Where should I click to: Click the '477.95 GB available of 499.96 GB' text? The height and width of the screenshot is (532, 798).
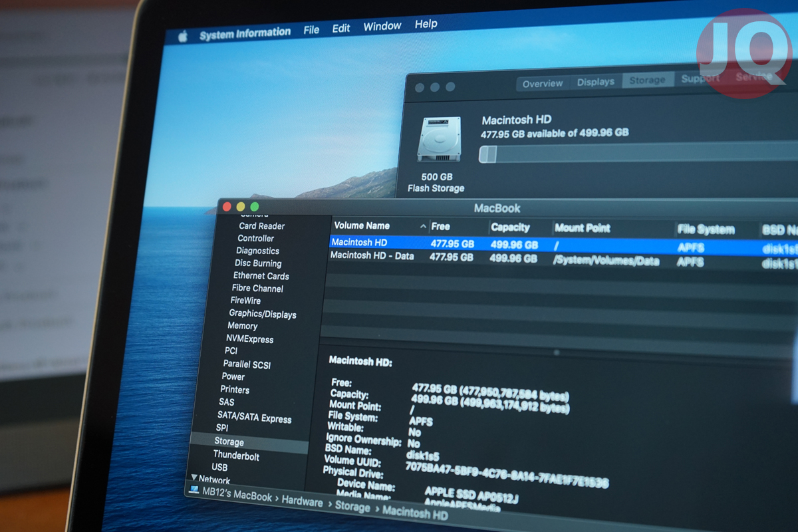click(555, 133)
